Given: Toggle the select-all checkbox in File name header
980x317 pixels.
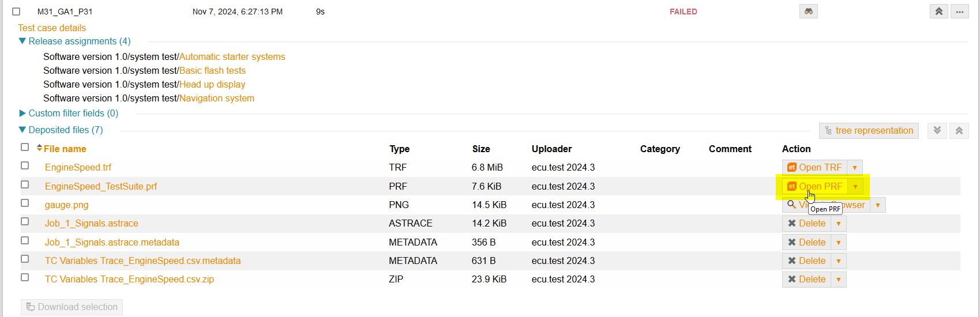Looking at the screenshot, I should [x=25, y=147].
